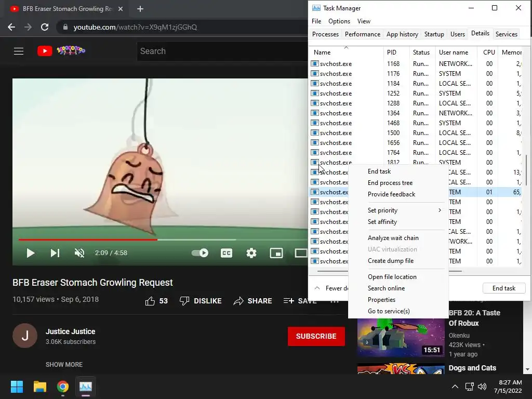This screenshot has width=532, height=399.
Task: Switch to theater mode
Action: click(x=301, y=253)
